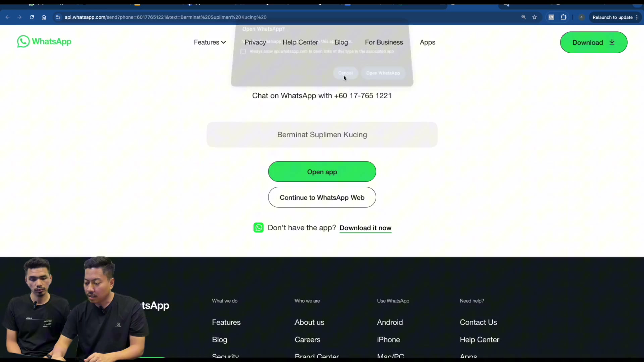Open Apps in the top navigation
Image resolution: width=644 pixels, height=362 pixels.
[x=427, y=42]
